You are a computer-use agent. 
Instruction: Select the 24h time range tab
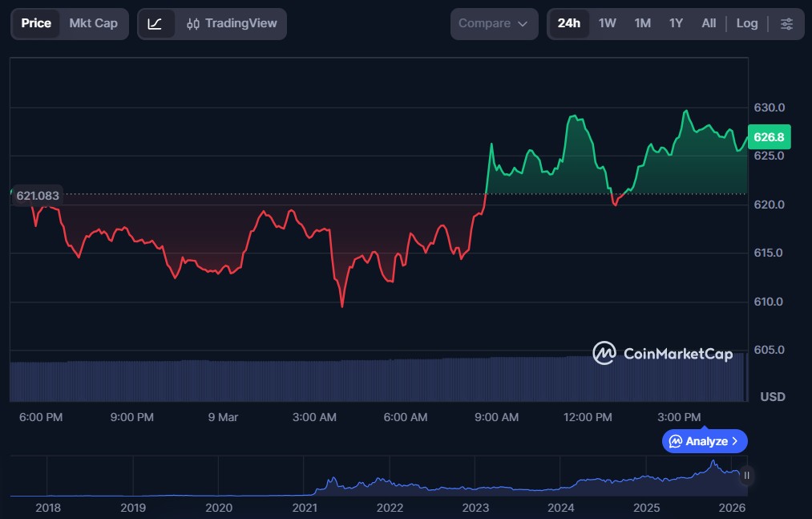(x=568, y=24)
